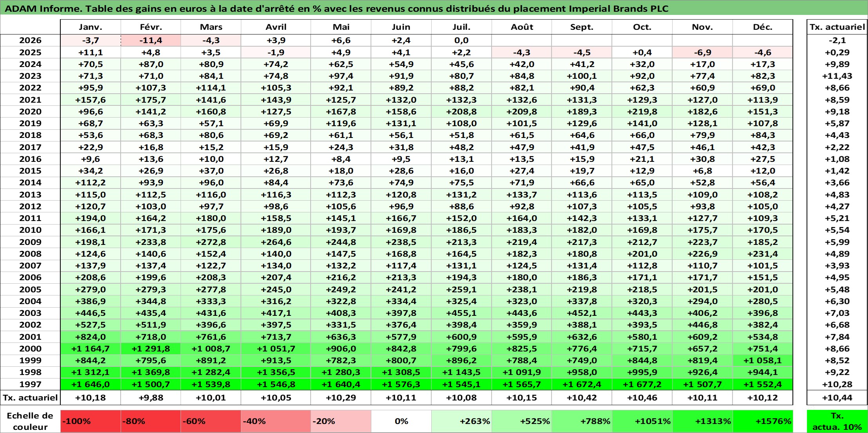
Task: Select the 0% white scale cell
Action: pos(401,421)
